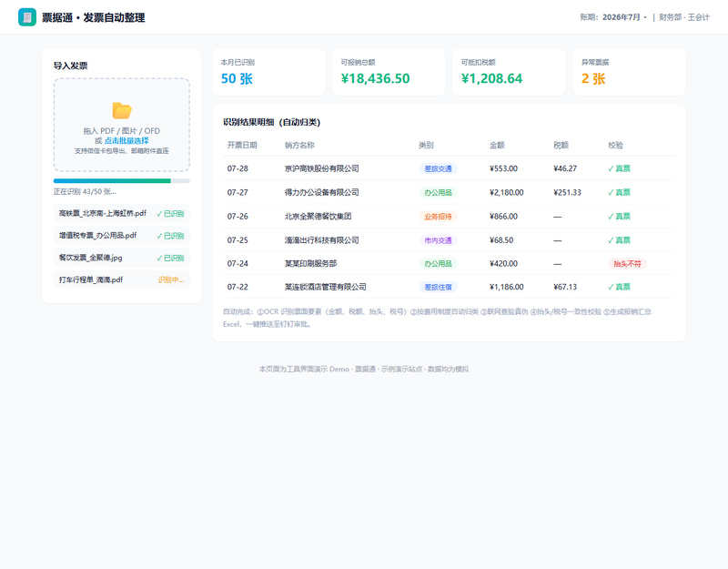
Task: Click amount ¥553.00
Action: [503, 168]
